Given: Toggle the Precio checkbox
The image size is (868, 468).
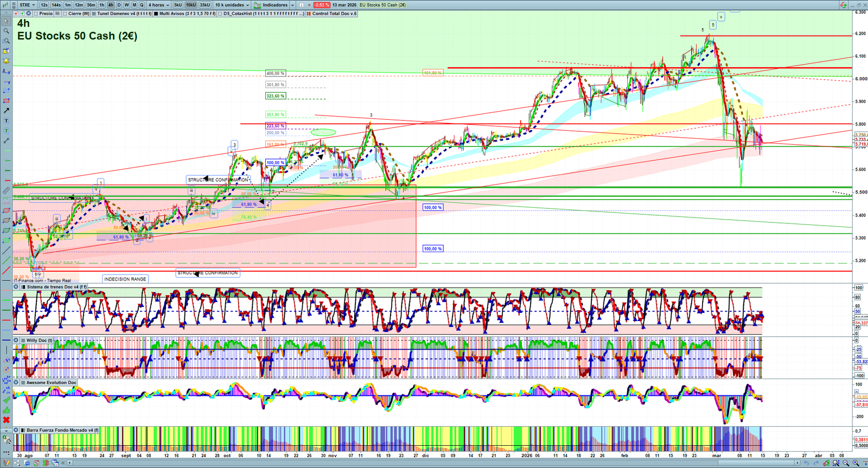Looking at the screenshot, I should (x=36, y=14).
